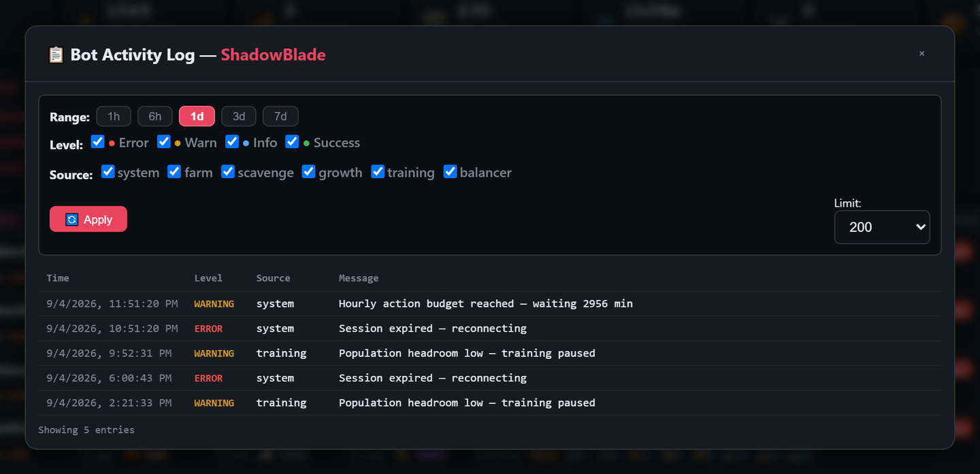
Task: Click the Source column header
Action: pyautogui.click(x=274, y=278)
